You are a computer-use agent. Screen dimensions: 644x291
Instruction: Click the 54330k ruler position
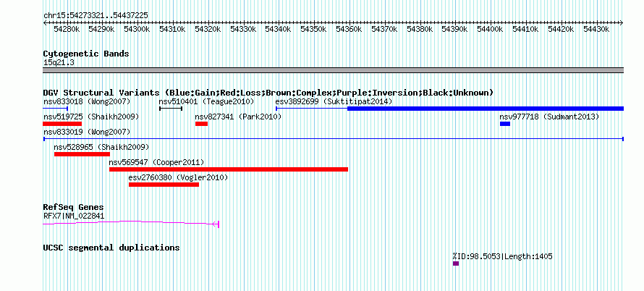pos(243,29)
